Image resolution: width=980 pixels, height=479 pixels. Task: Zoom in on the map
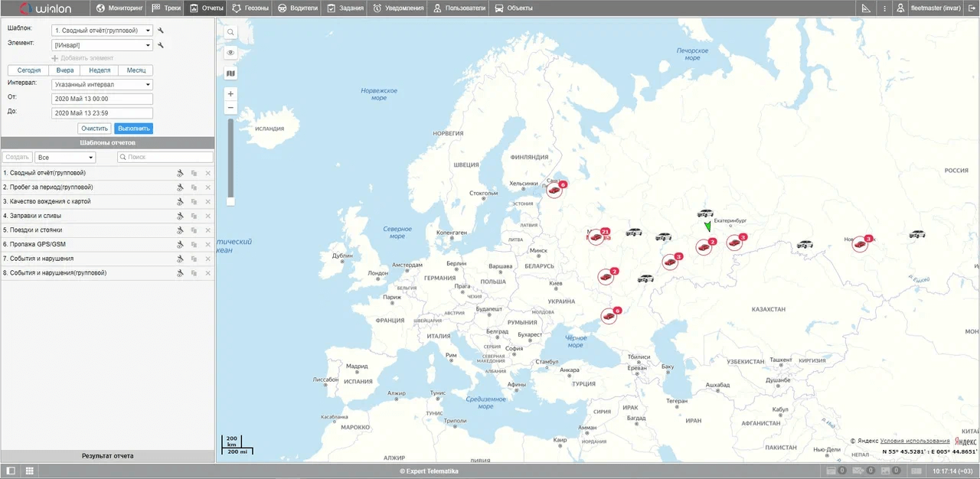tap(230, 93)
